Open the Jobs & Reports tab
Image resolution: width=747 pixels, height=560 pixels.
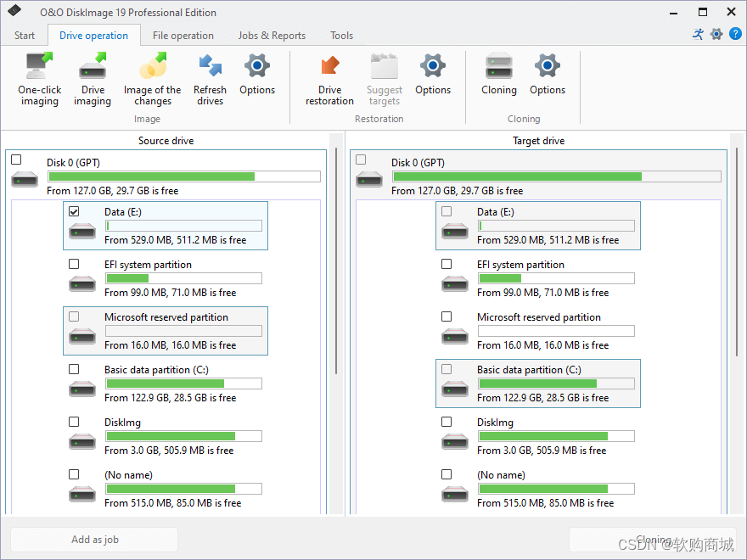[x=272, y=36]
